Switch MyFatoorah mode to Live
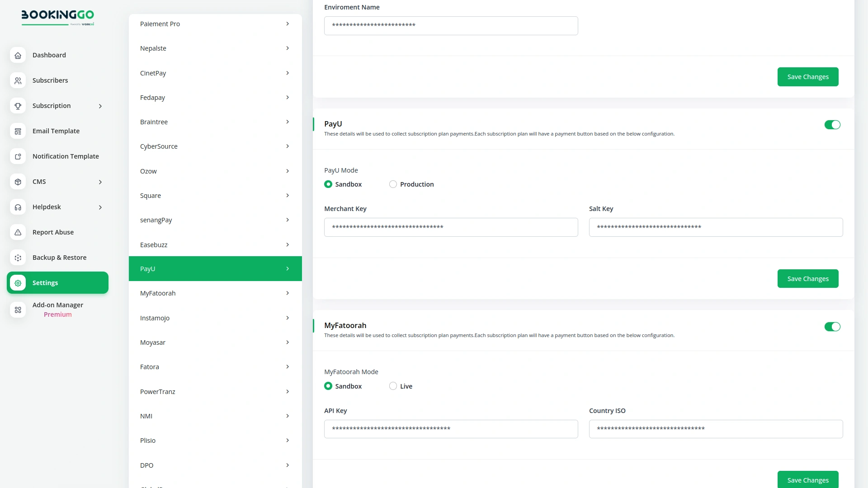Screen dimensions: 868x488 coord(393,386)
